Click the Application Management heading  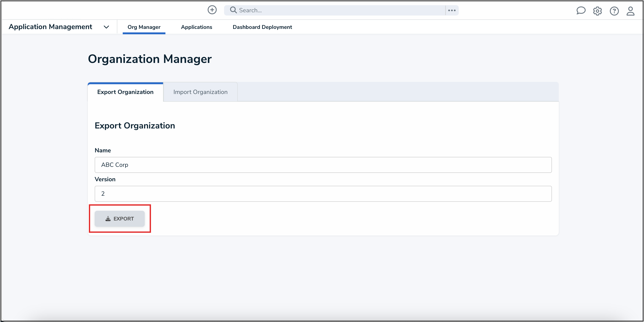(50, 27)
